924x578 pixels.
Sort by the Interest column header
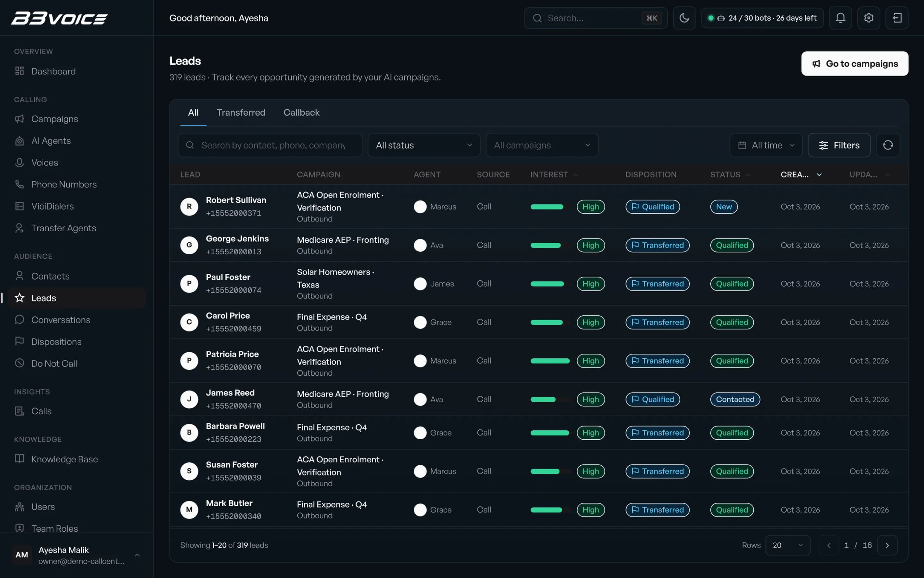coord(554,174)
